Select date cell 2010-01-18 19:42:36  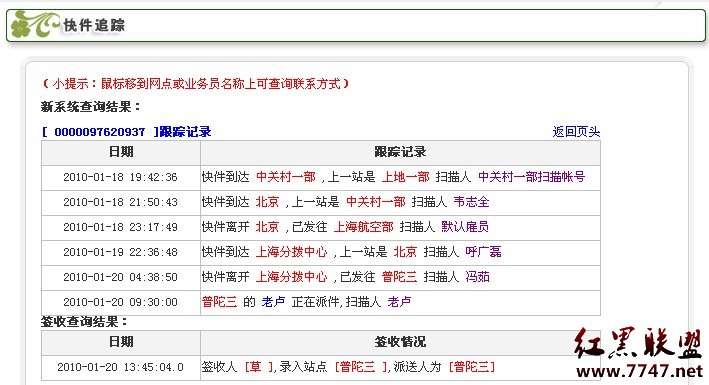pos(120,177)
